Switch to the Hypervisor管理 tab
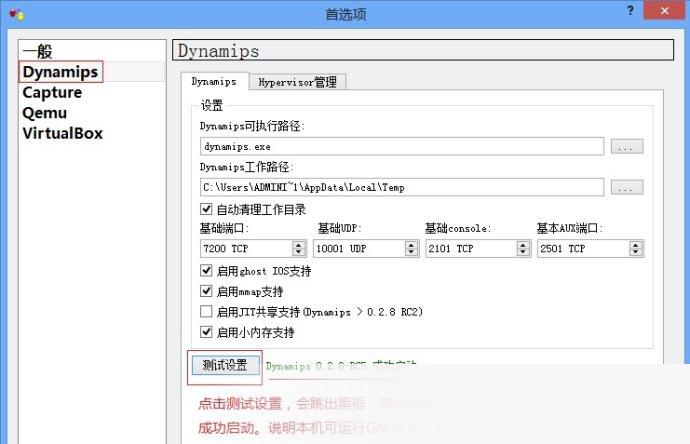This screenshot has width=690, height=444. point(297,82)
